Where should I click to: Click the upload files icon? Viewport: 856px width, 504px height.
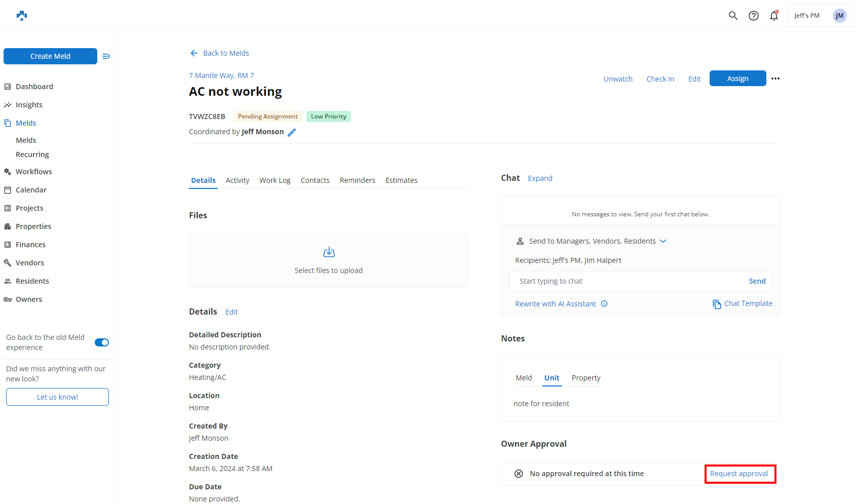click(x=329, y=252)
